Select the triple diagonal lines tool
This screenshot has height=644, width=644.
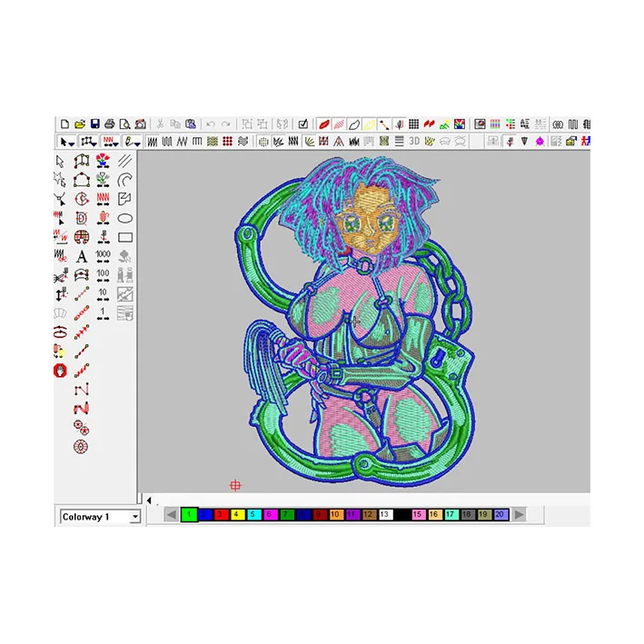click(x=124, y=161)
